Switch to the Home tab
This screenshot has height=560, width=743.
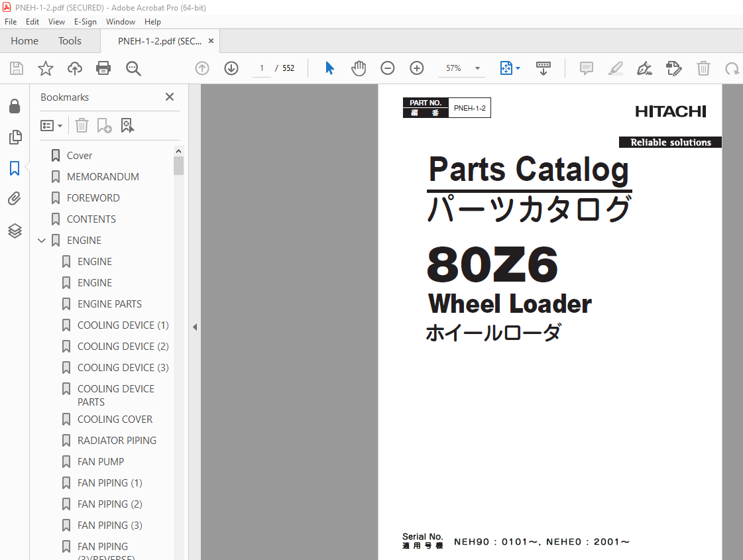click(x=25, y=41)
